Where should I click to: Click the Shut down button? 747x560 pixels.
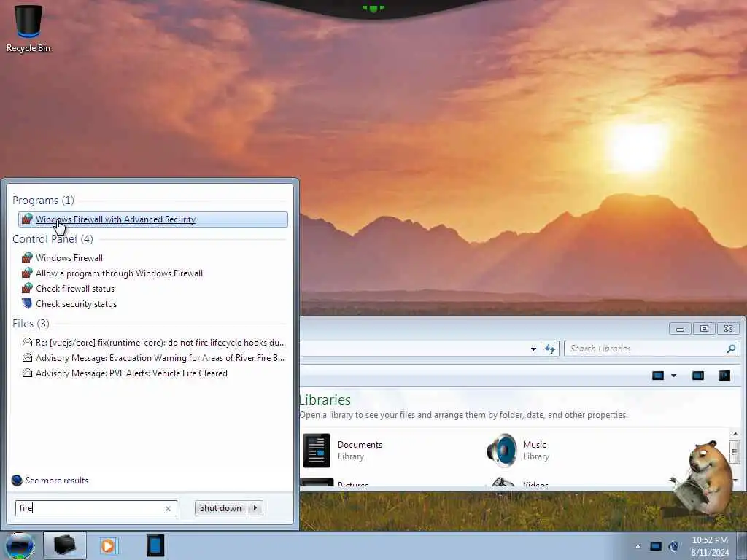pos(220,508)
